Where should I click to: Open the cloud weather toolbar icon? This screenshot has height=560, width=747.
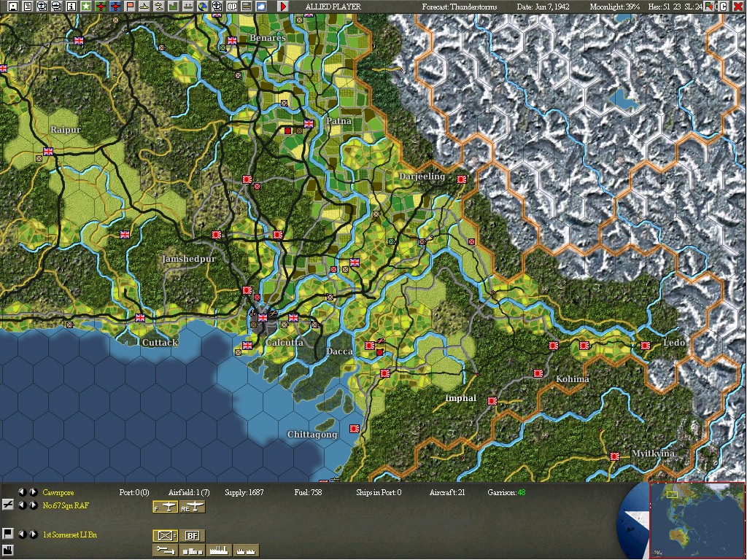pos(261,6)
